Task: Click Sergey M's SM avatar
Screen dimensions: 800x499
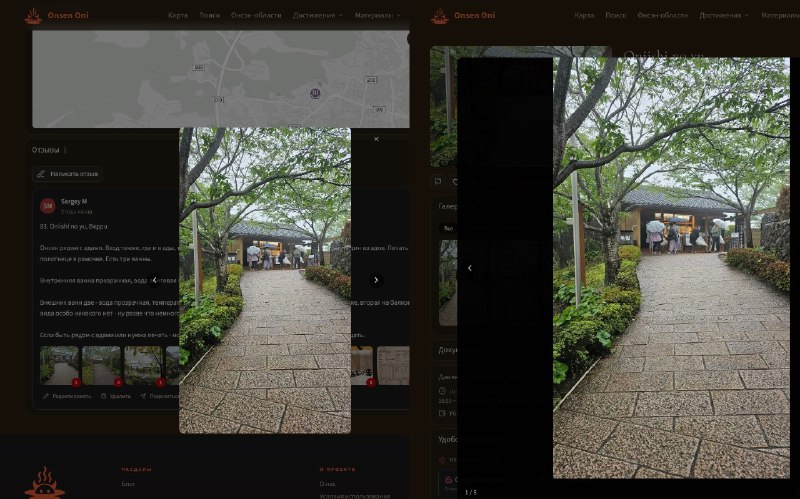Action: 48,206
